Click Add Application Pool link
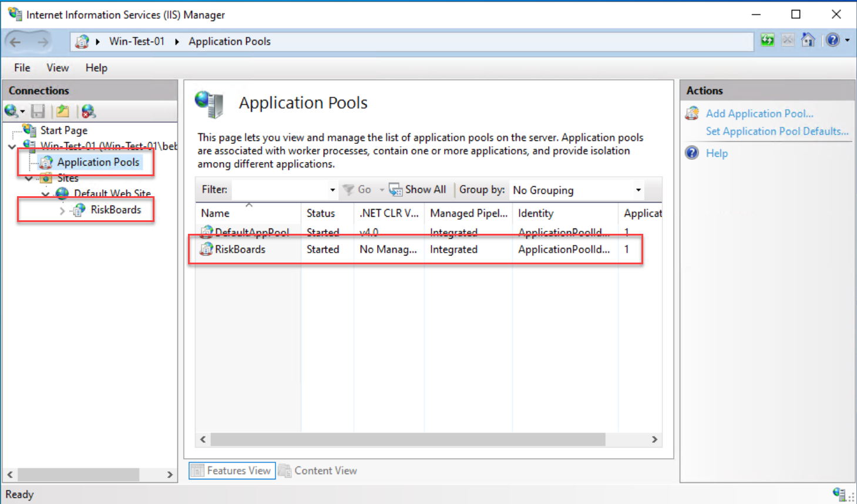The image size is (857, 504). point(759,114)
